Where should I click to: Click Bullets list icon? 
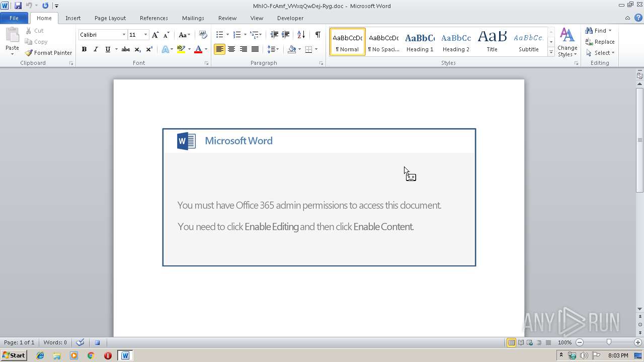point(219,35)
